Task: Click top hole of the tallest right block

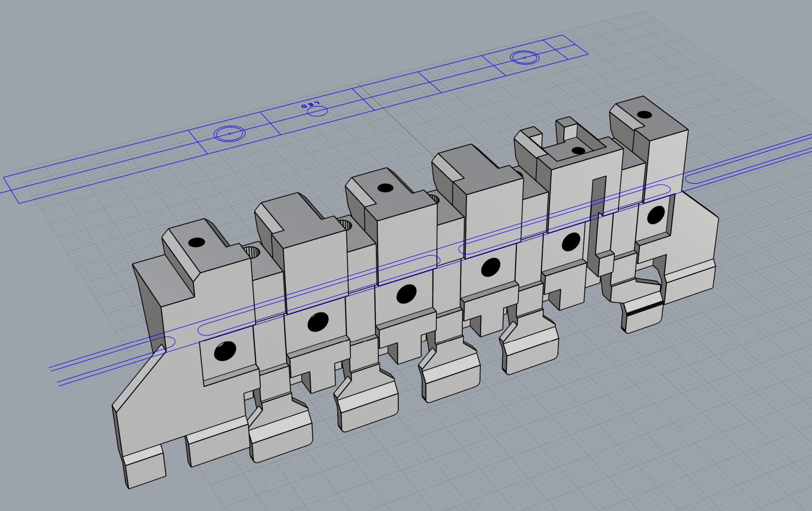Action: [x=644, y=115]
